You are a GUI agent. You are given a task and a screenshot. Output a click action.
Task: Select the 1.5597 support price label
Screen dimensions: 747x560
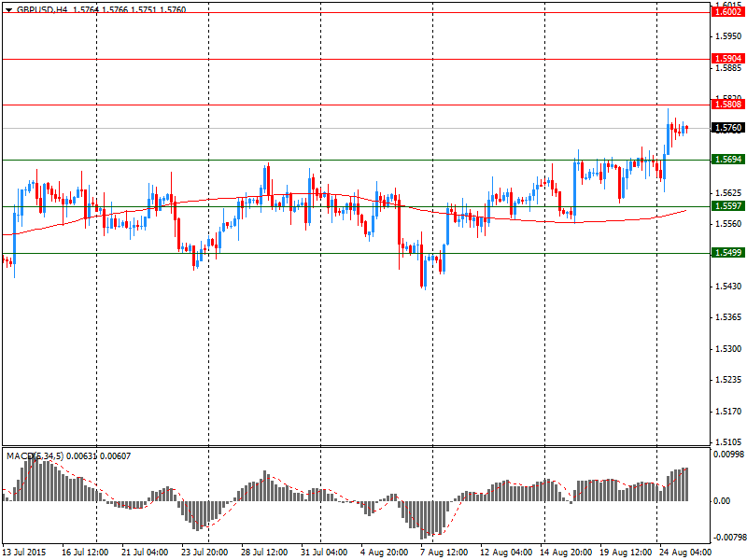(727, 205)
